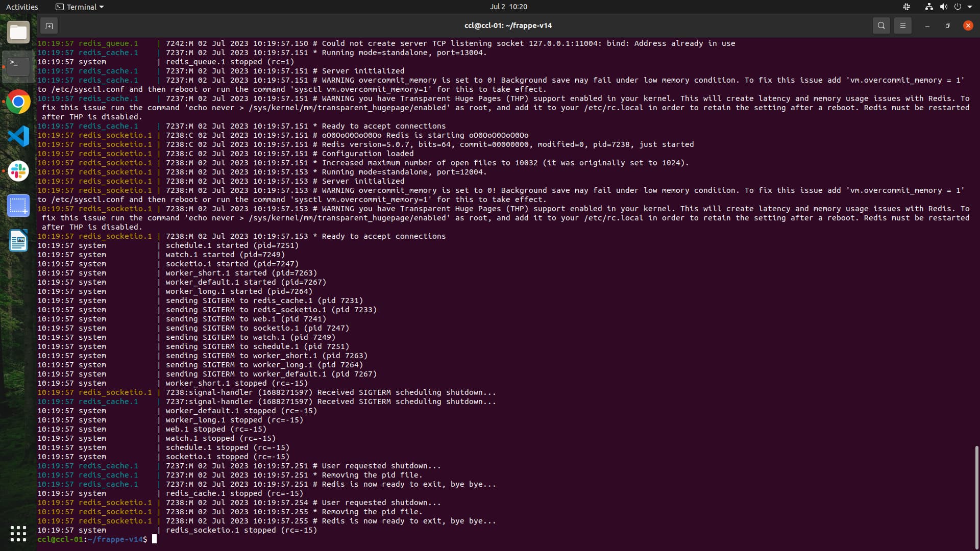980x551 pixels.
Task: Open the volume indicator in top bar
Action: [x=943, y=7]
